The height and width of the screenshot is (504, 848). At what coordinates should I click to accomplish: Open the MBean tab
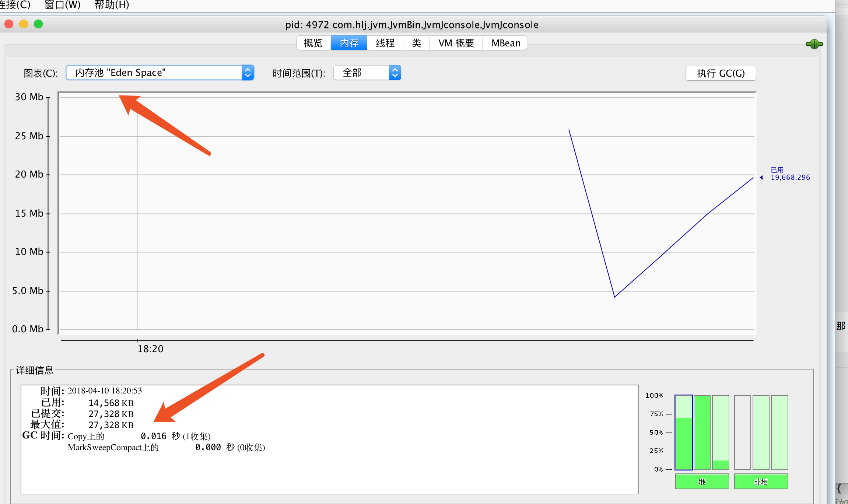[x=505, y=43]
